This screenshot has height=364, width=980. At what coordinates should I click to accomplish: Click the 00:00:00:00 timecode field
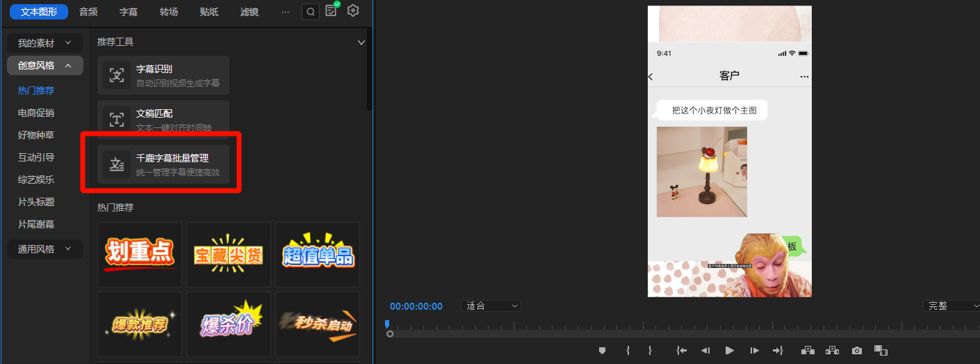(x=416, y=306)
